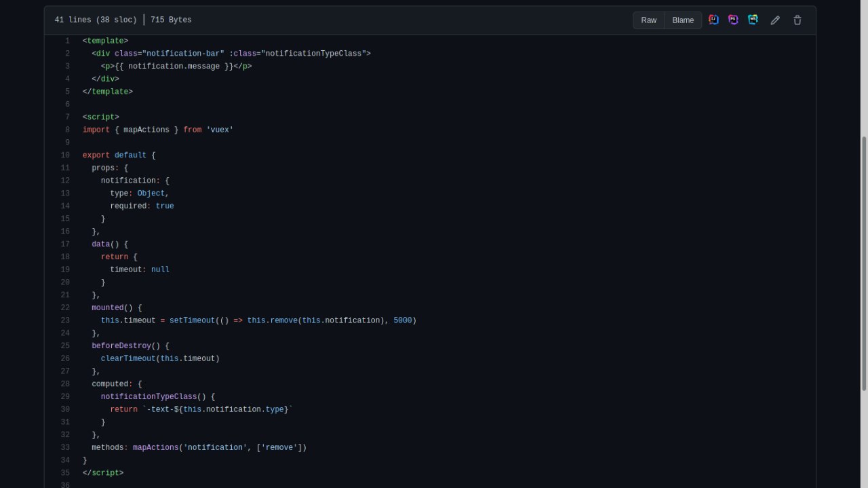Select line number 10
The height and width of the screenshot is (488, 868).
click(x=65, y=155)
